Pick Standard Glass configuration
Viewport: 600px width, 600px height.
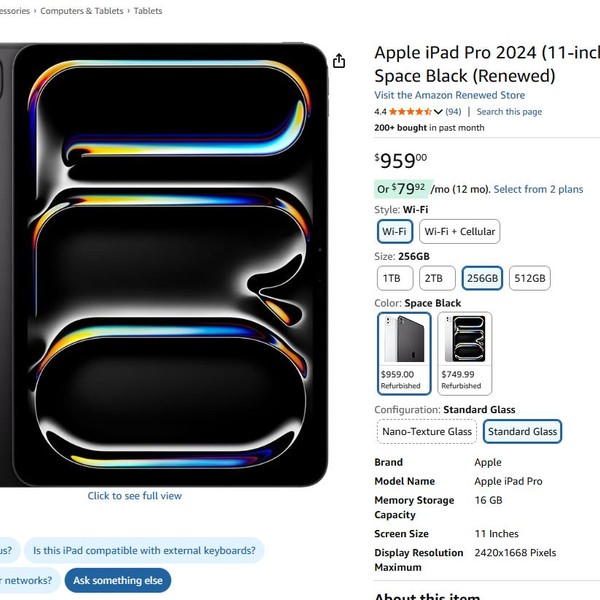[521, 431]
